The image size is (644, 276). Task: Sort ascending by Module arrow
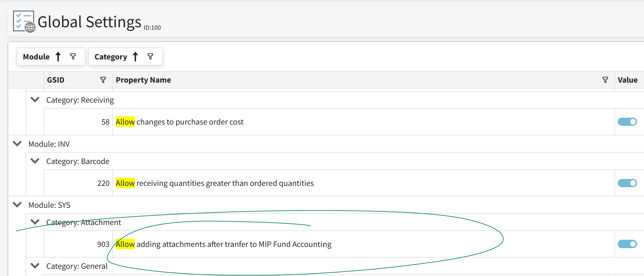58,57
